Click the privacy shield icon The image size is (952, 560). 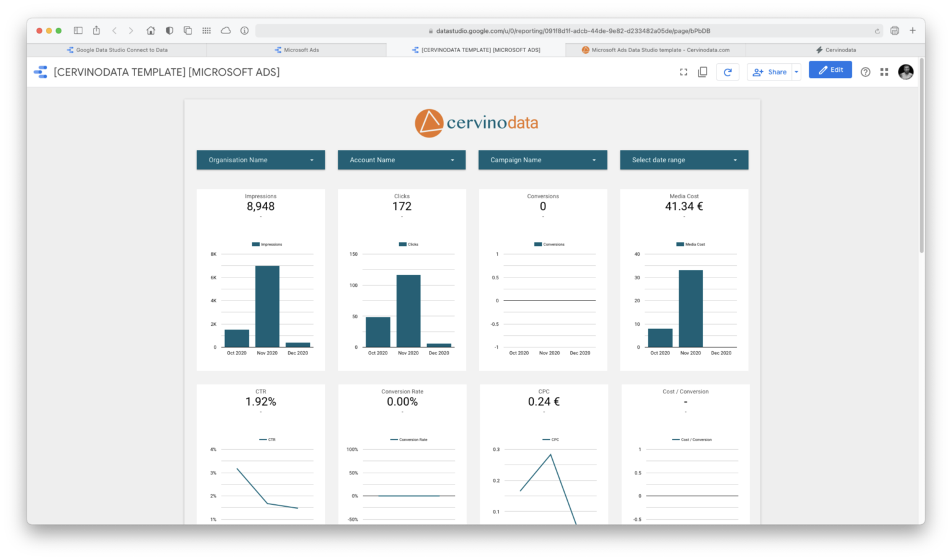pyautogui.click(x=169, y=30)
